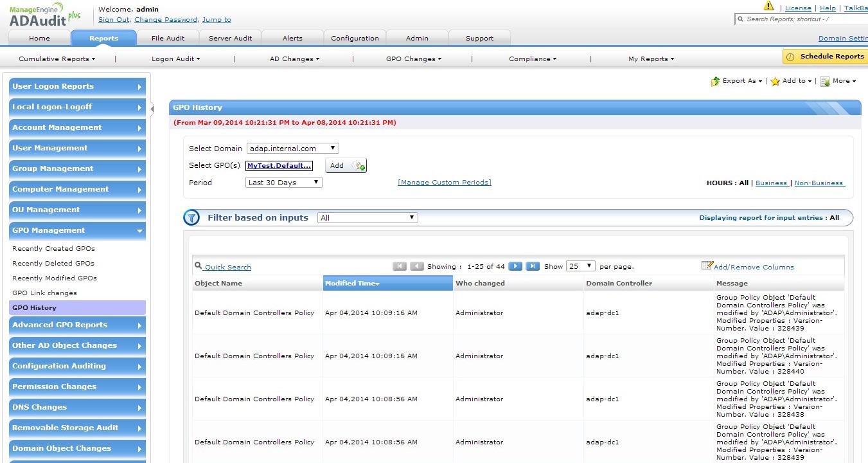
Task: Open the Export As folder icon
Action: pyautogui.click(x=714, y=81)
